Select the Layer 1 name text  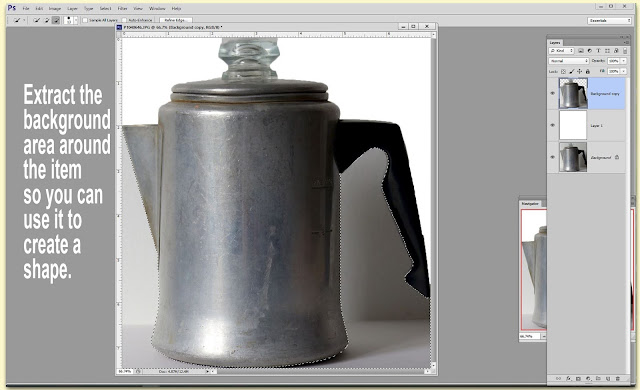coord(596,126)
